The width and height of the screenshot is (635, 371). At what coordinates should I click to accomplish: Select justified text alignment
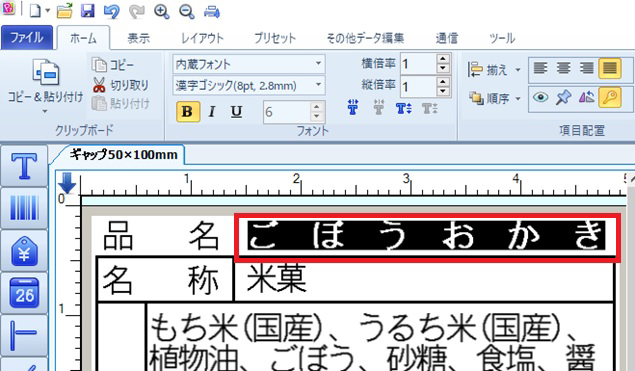click(x=609, y=68)
